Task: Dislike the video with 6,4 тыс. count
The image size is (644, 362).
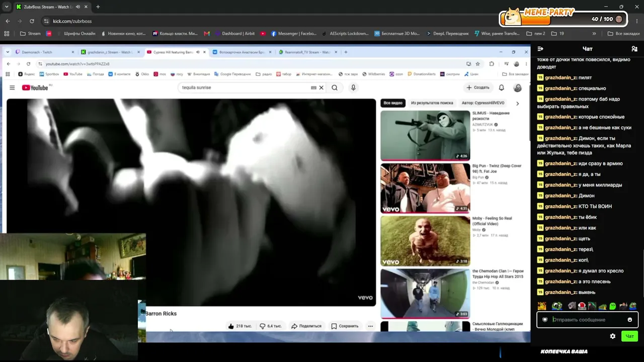Action: click(271, 326)
